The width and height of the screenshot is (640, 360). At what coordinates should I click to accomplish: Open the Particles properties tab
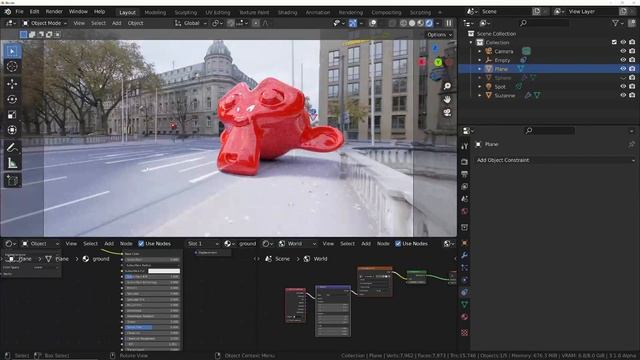click(464, 268)
